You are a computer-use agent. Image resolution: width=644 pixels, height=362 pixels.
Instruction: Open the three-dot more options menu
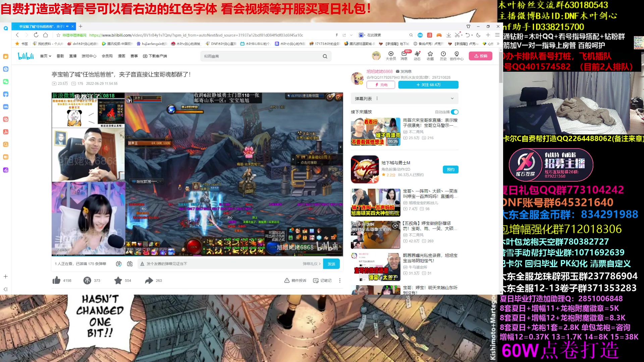[x=340, y=280]
